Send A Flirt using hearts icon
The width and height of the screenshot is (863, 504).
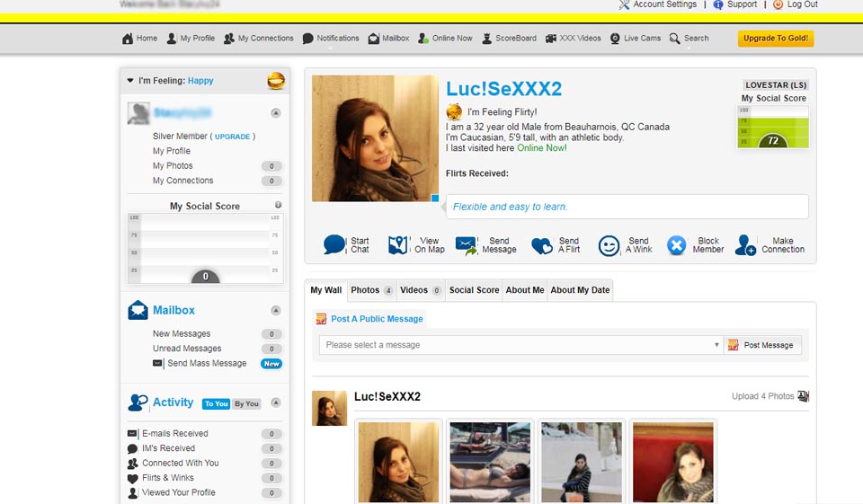(541, 245)
